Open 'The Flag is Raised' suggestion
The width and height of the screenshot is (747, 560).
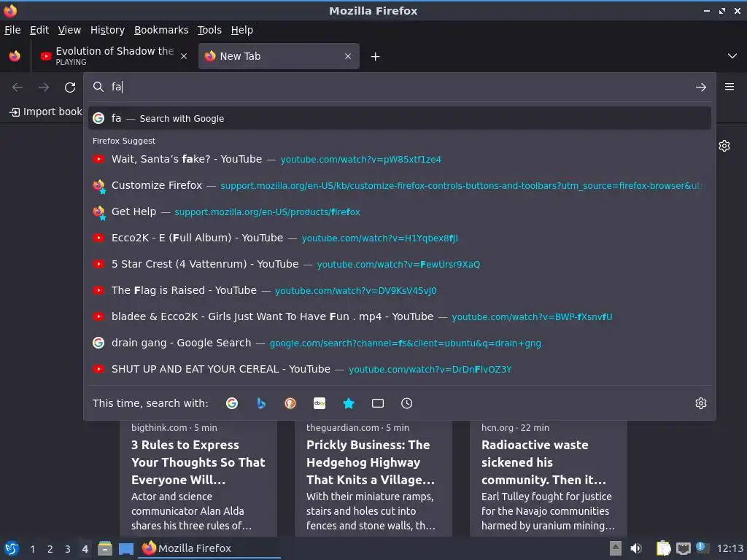(x=399, y=290)
